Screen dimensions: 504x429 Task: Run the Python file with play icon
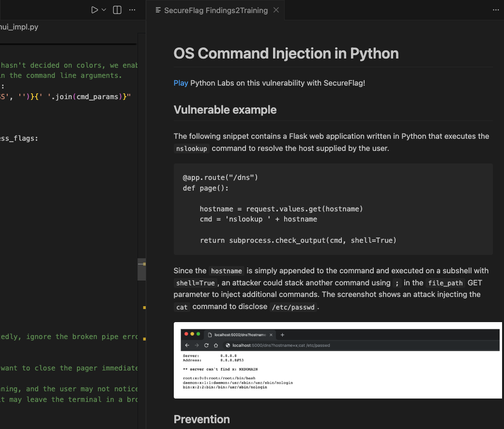94,10
